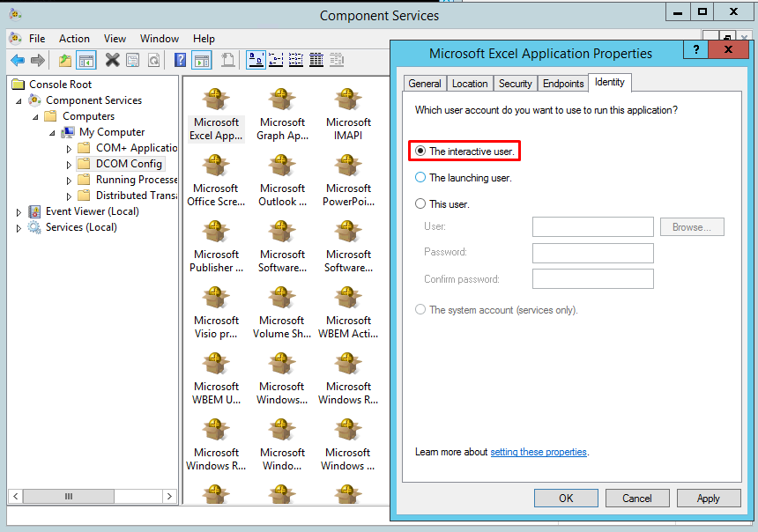Viewport: 758px width, 532px height.
Task: Collapse the My Computer tree node
Action: pyautogui.click(x=52, y=133)
